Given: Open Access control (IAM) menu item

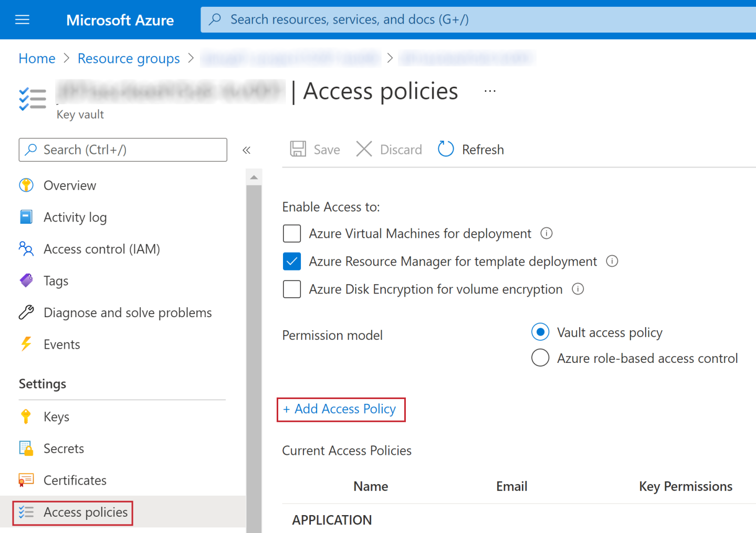Looking at the screenshot, I should (101, 249).
